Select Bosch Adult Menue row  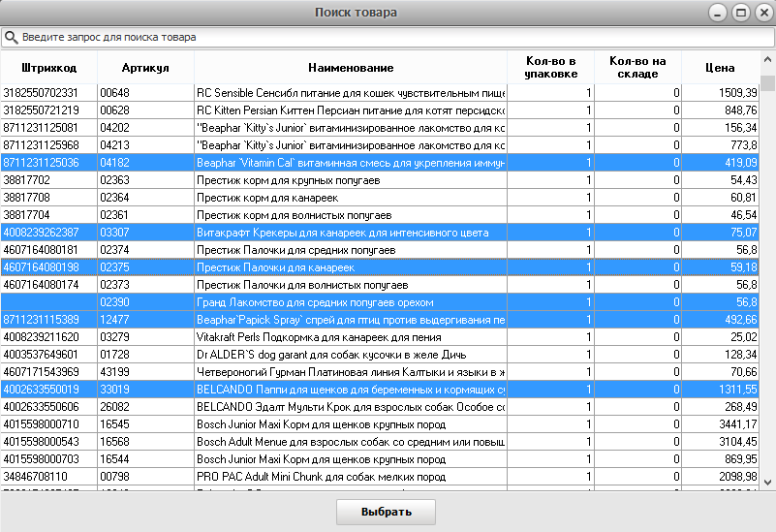[380, 442]
